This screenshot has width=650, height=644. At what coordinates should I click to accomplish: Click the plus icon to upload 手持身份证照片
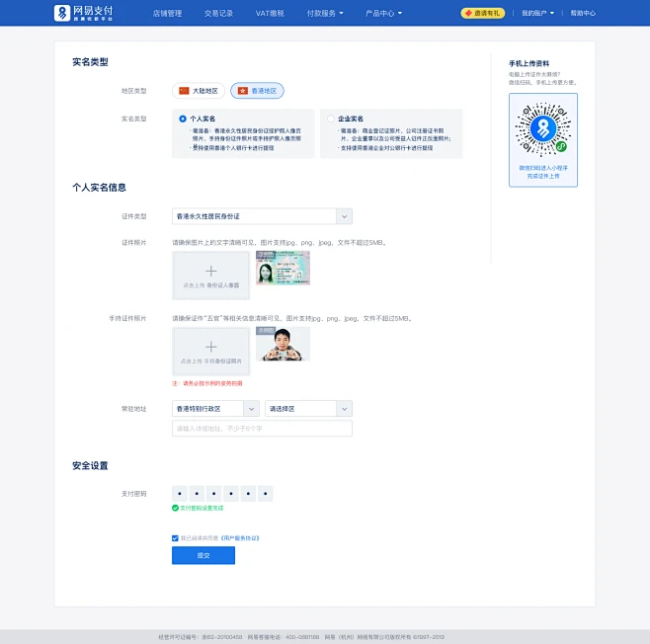tap(210, 347)
